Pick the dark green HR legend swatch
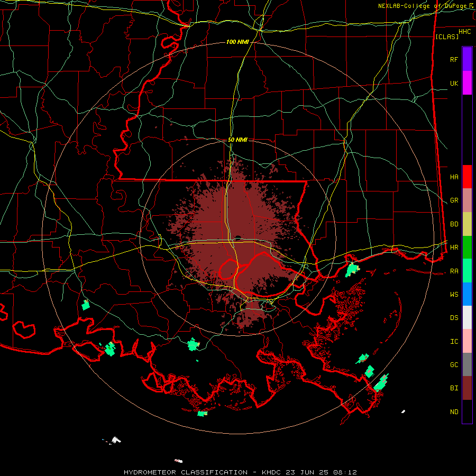 (x=467, y=248)
